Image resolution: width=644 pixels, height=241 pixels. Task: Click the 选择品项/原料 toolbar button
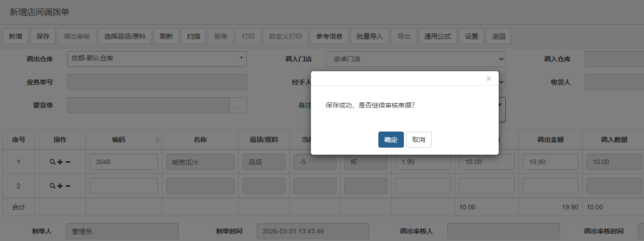click(x=125, y=36)
